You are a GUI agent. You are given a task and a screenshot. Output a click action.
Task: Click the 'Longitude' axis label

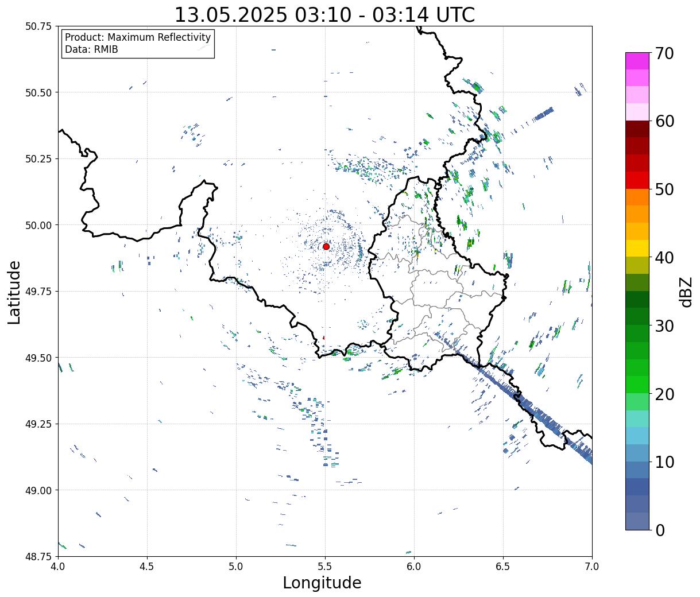click(322, 583)
